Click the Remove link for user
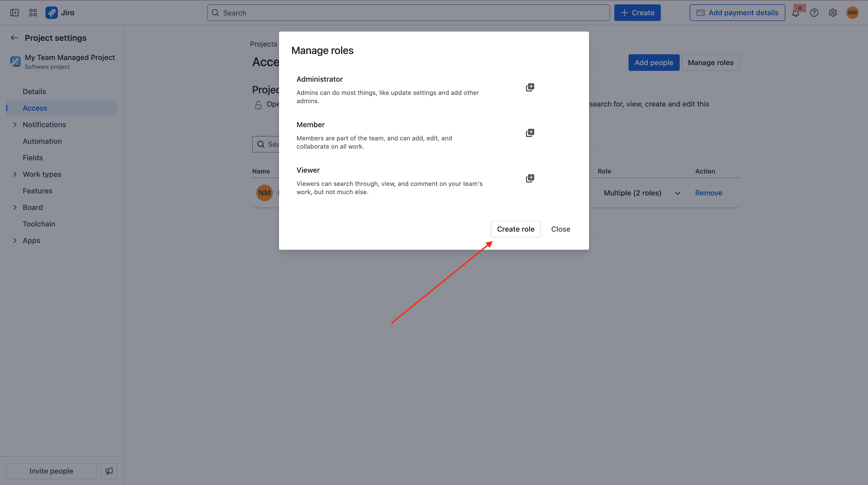This screenshot has height=485, width=868. pos(708,193)
